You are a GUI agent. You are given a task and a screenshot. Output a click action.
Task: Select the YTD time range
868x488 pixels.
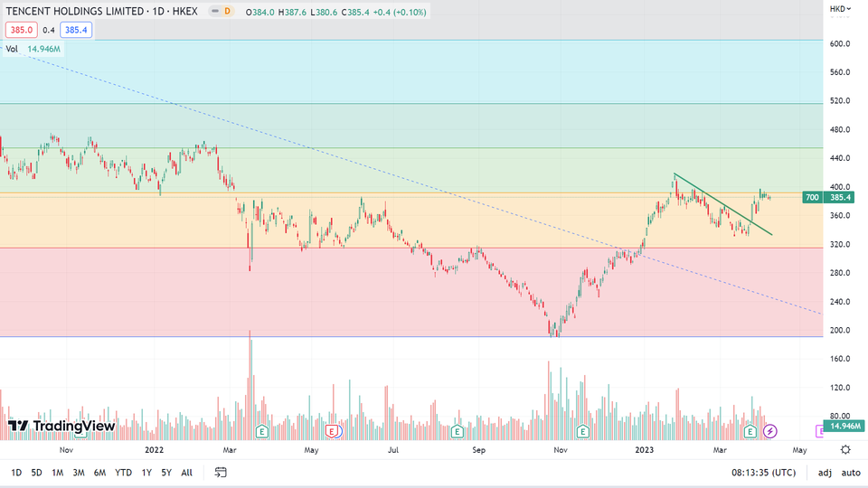tap(123, 473)
